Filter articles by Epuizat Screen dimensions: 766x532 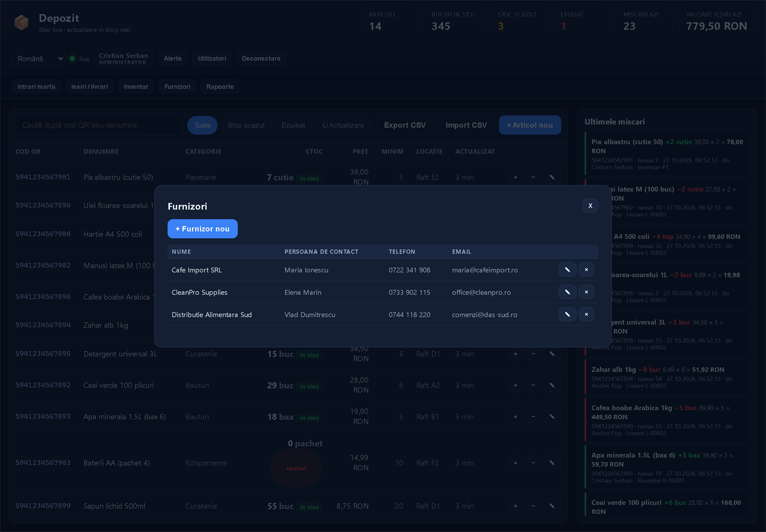tap(294, 125)
